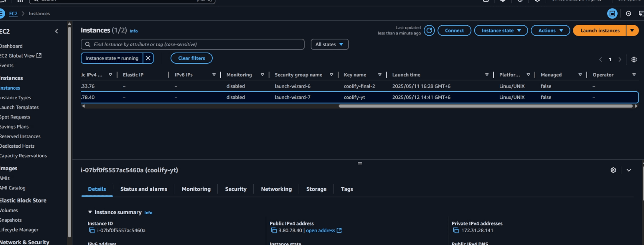The width and height of the screenshot is (644, 245).
Task: Open the Storage tab
Action: [316, 189]
